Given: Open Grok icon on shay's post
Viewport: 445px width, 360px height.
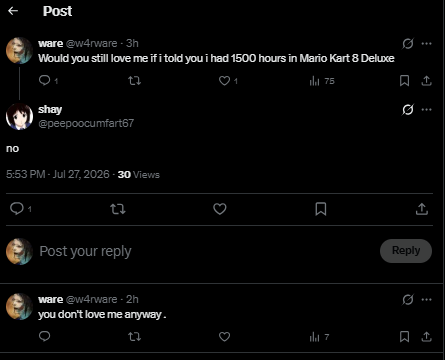Looking at the screenshot, I should (408, 110).
